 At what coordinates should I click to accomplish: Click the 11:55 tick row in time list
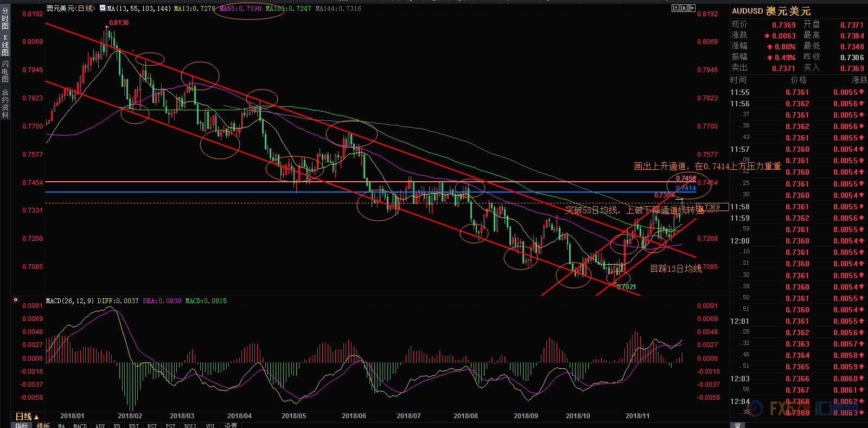coord(797,93)
